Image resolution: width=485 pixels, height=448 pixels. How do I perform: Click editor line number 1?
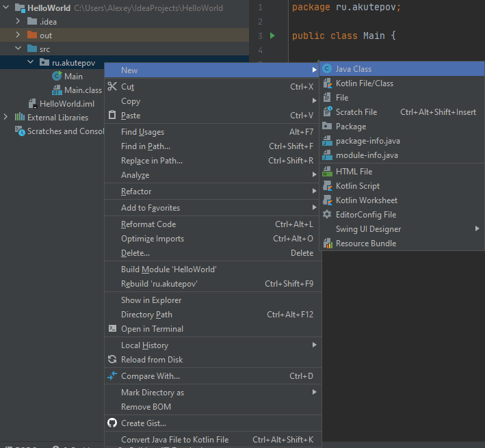coord(260,7)
